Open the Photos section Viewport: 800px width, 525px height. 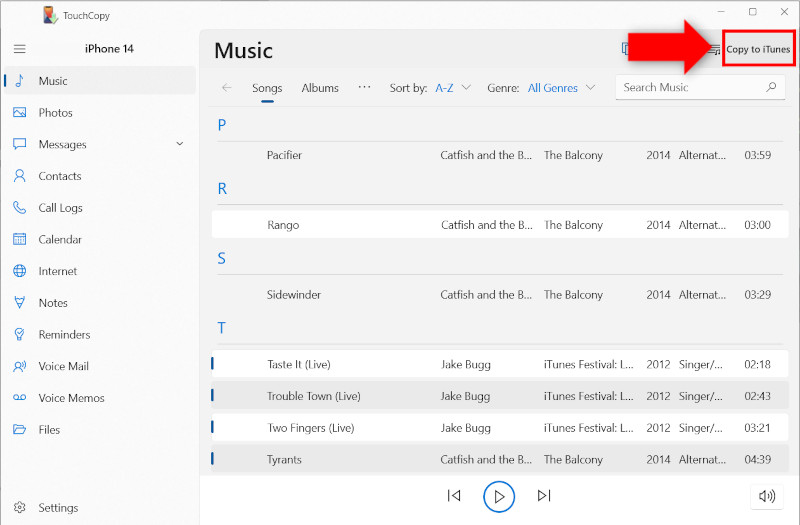tap(100, 112)
